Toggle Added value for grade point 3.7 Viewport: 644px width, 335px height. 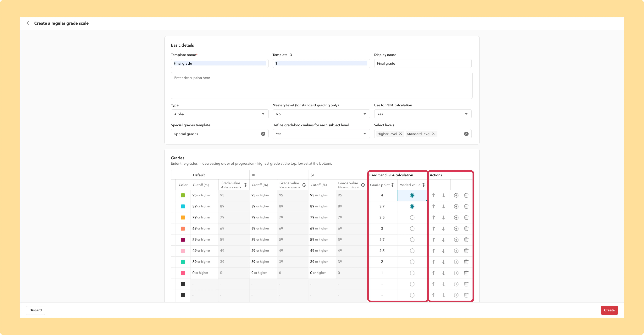coord(412,207)
